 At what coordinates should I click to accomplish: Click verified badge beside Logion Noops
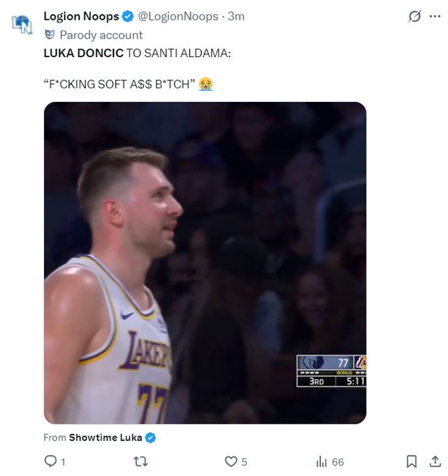point(128,16)
